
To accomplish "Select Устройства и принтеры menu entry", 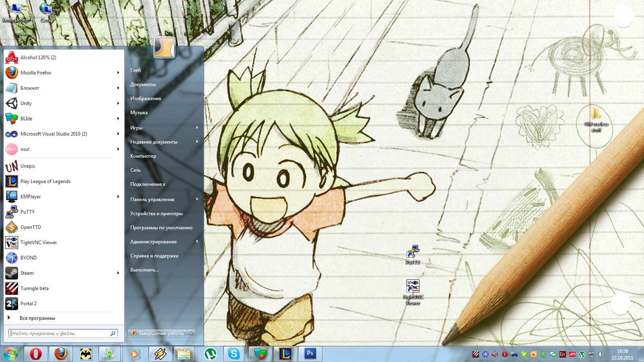I will pos(156,214).
